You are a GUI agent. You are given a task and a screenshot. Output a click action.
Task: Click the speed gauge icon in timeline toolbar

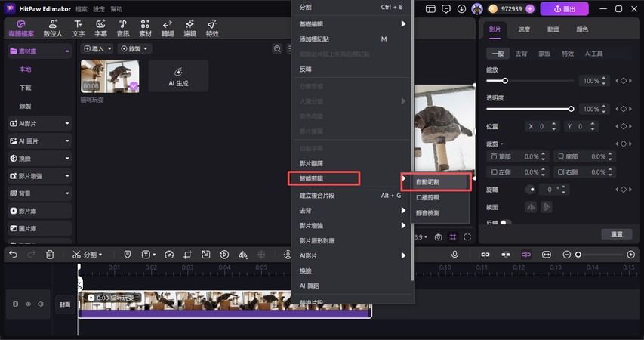pos(169,255)
